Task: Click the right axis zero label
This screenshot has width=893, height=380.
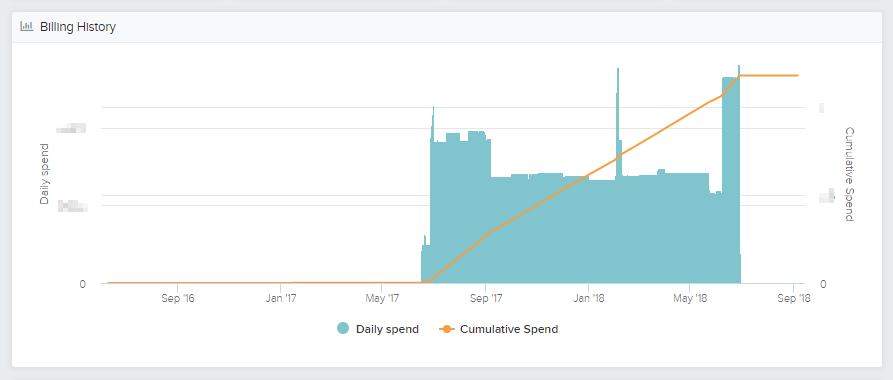Action: pyautogui.click(x=823, y=284)
